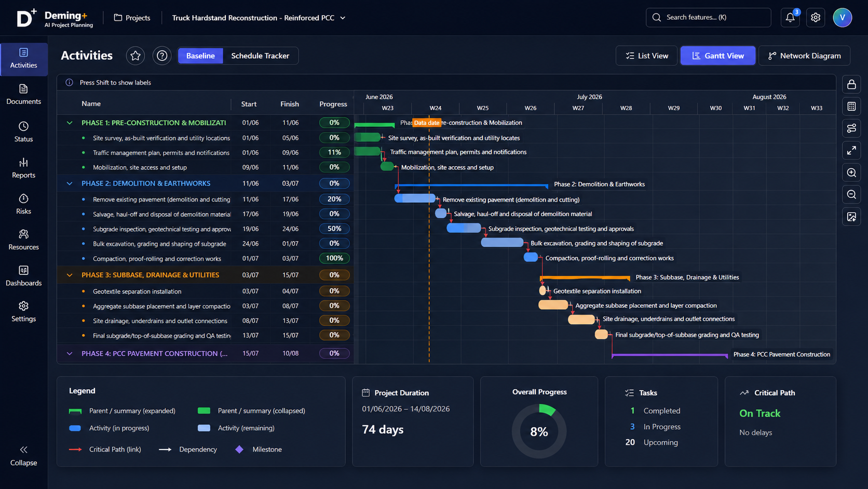Image resolution: width=868 pixels, height=489 pixels.
Task: Open Settings in the left sidebar
Action: [x=24, y=312]
